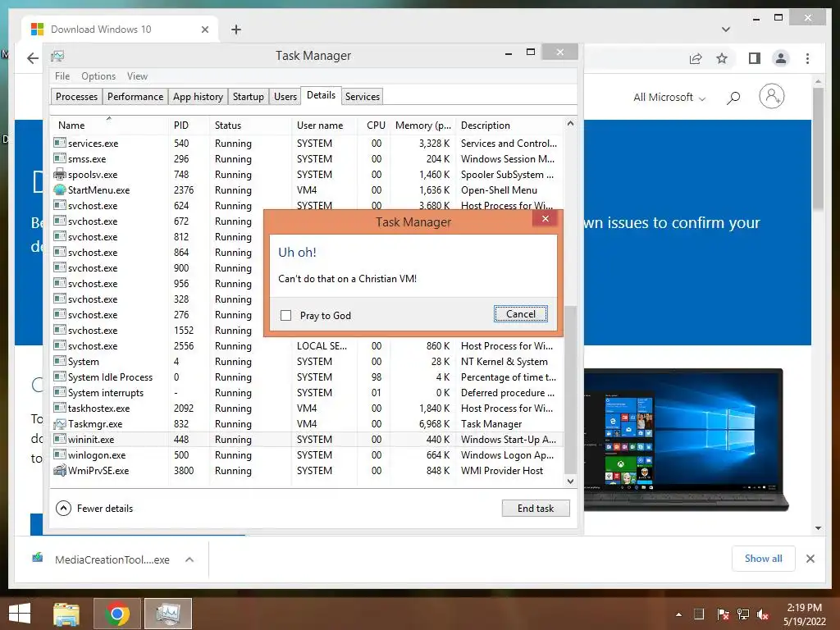
Task: Click the Action Center flag icon
Action: click(722, 614)
